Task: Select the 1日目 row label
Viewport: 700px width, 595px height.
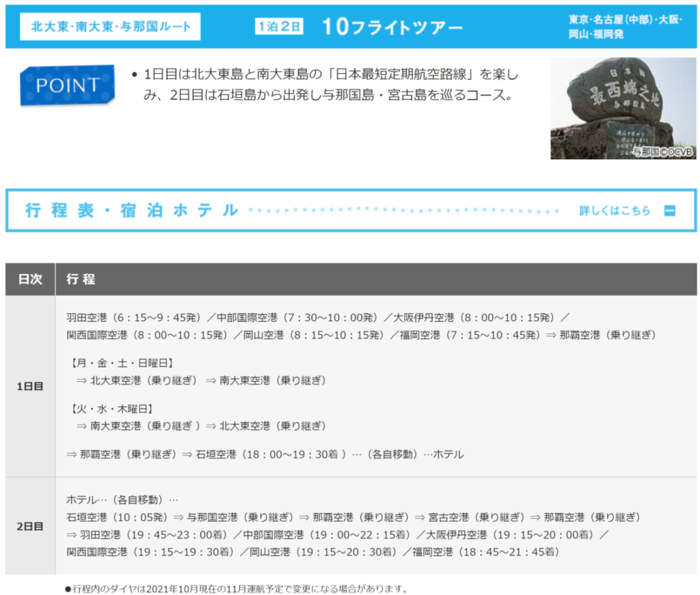Action: 30,386
